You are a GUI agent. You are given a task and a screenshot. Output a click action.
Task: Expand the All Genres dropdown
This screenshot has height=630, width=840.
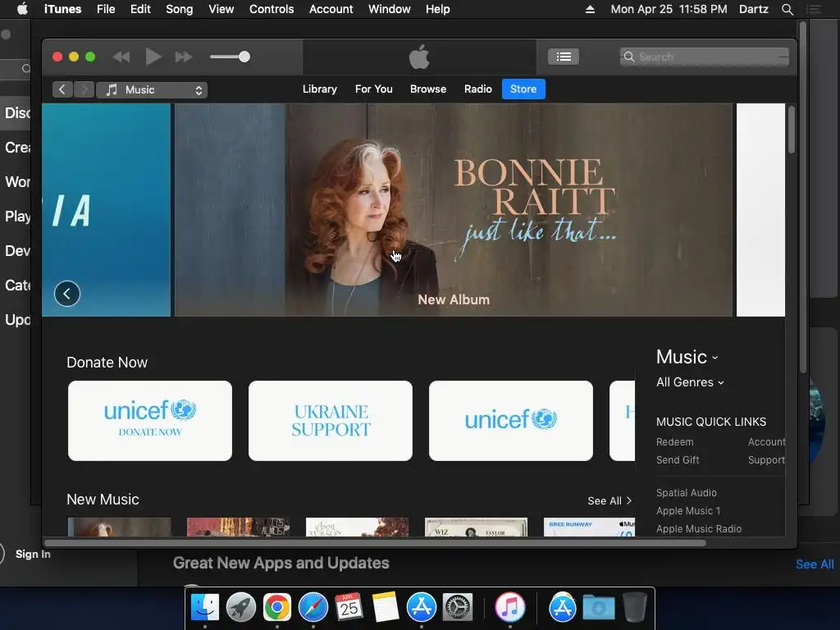tap(690, 382)
